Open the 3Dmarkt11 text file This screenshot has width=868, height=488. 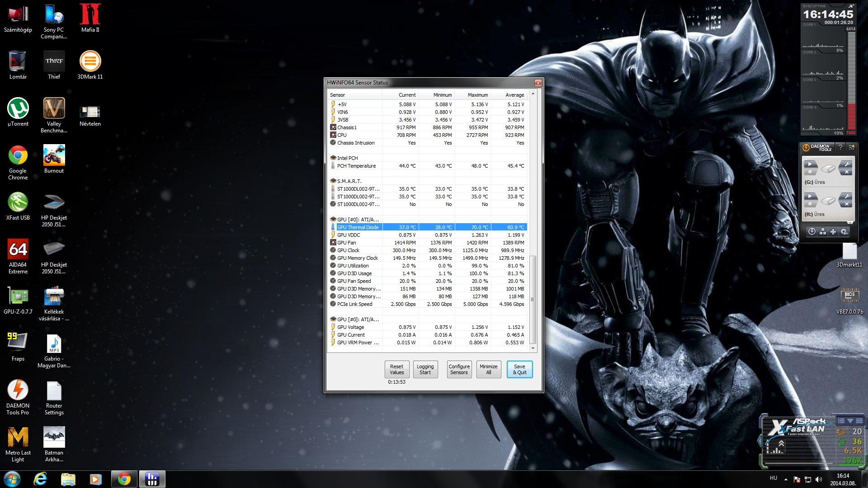[x=849, y=255]
